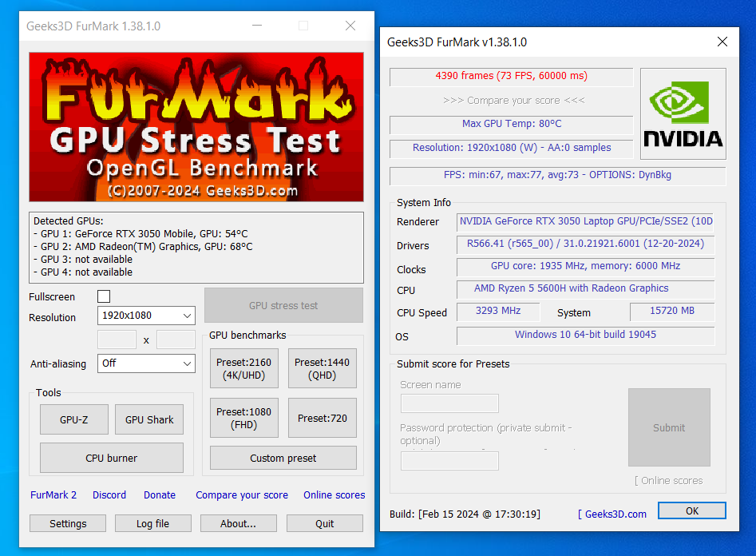Click the OS value Windows 10 64-bit

coord(585,336)
